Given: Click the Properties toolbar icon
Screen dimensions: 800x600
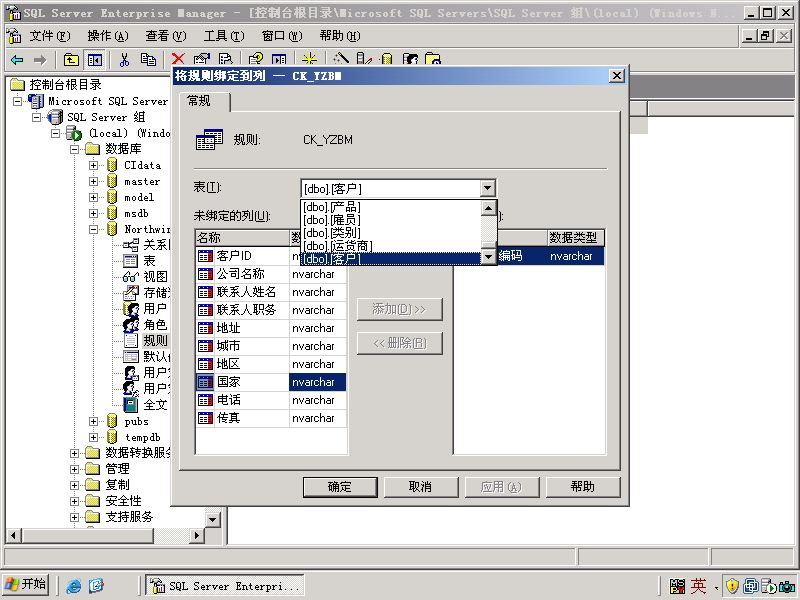Looking at the screenshot, I should (x=202, y=59).
